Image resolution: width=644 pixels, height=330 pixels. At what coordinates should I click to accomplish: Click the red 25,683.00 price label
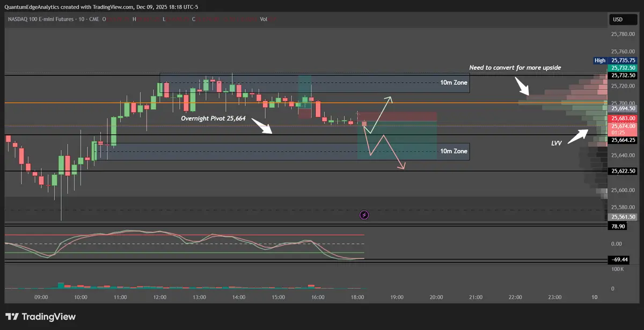[623, 118]
